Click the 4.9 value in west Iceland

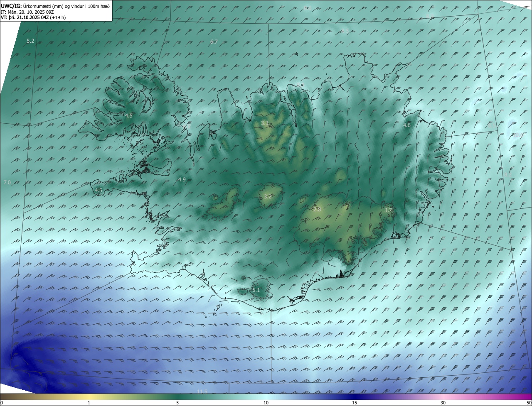pos(182,179)
